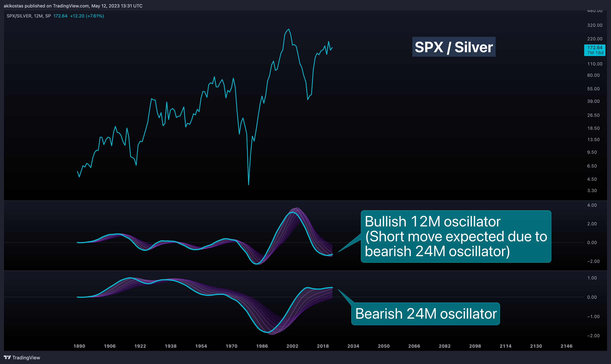Click the 220.00 price axis label
This screenshot has width=611, height=364.
click(x=595, y=39)
